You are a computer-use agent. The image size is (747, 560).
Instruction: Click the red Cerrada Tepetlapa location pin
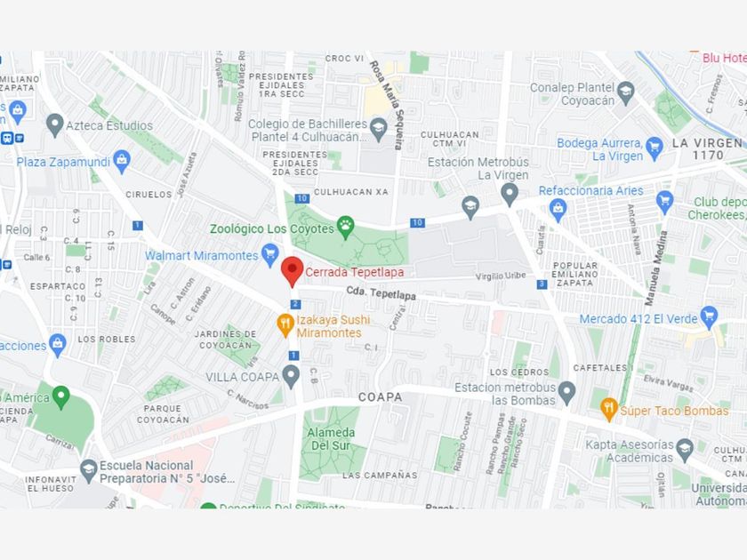(292, 271)
